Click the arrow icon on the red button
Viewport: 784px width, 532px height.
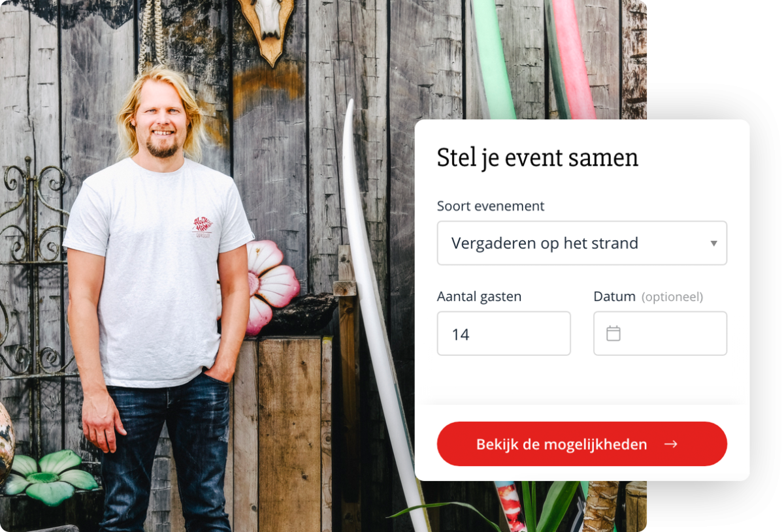671,445
